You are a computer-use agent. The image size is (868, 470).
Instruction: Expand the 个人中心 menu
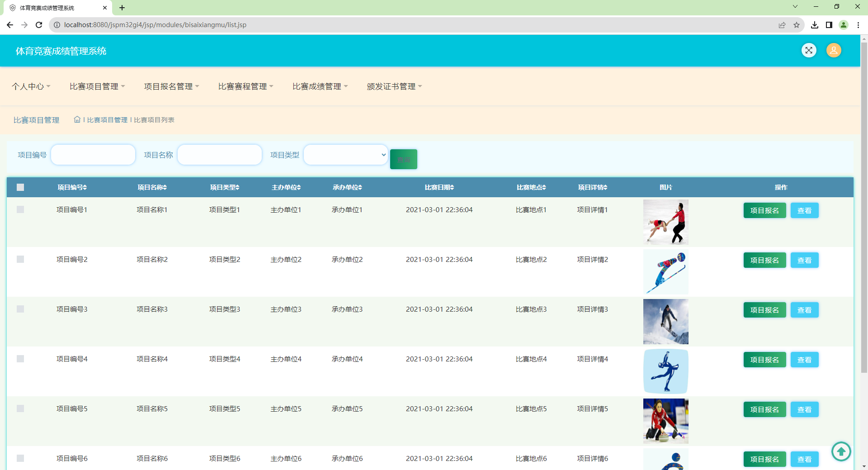click(31, 86)
